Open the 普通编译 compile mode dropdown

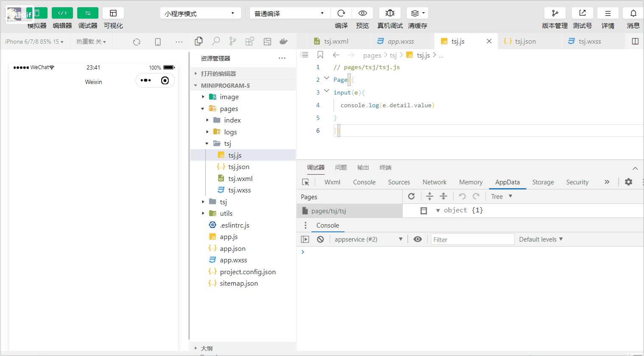[x=290, y=13]
